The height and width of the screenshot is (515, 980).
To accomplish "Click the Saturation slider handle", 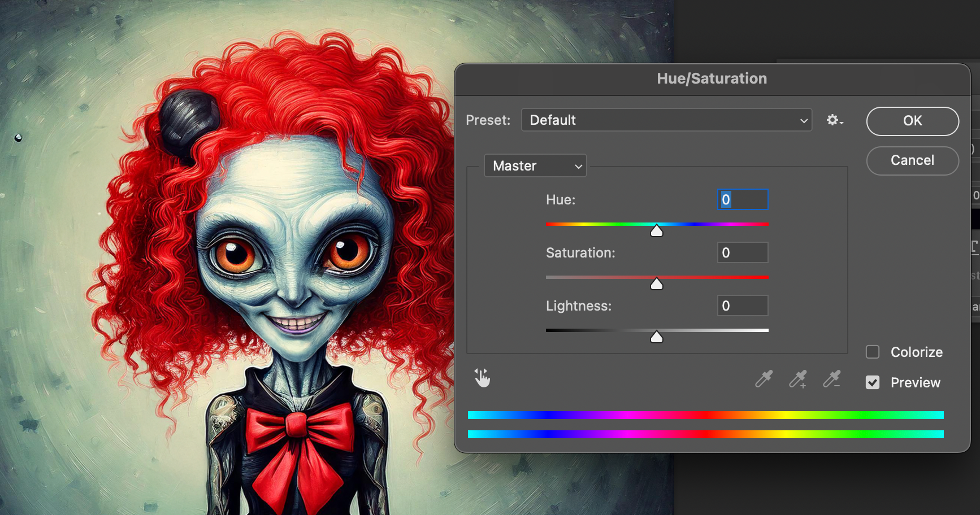I will [657, 284].
